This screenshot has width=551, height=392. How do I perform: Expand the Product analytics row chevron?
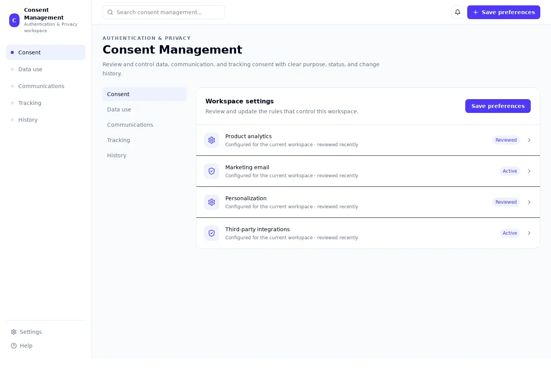point(529,140)
